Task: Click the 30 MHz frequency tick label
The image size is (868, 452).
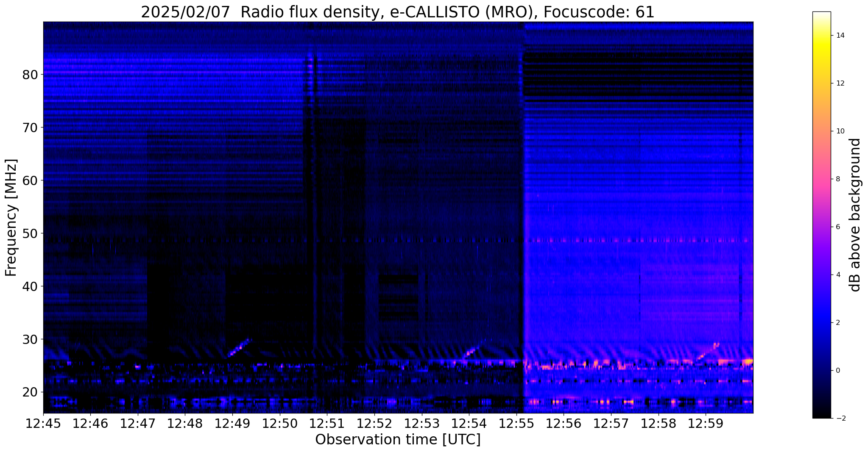Action: (x=30, y=339)
